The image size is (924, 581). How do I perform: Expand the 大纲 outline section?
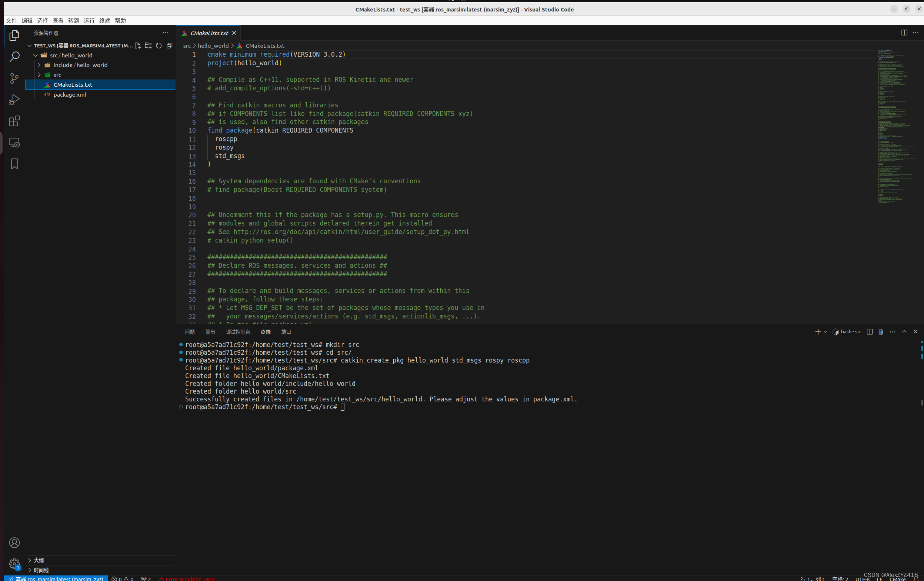[39, 560]
